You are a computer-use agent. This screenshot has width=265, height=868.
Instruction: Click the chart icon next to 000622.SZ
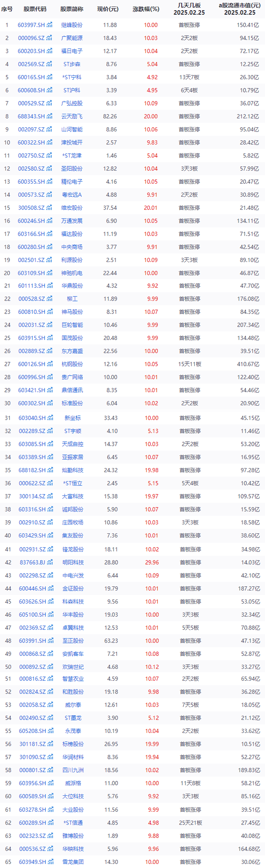50,483
